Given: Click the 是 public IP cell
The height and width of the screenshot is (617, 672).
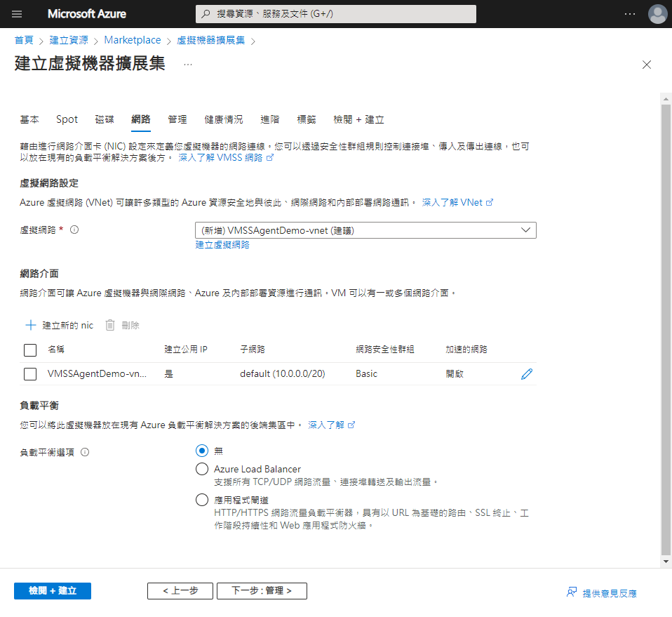Looking at the screenshot, I should pos(169,374).
